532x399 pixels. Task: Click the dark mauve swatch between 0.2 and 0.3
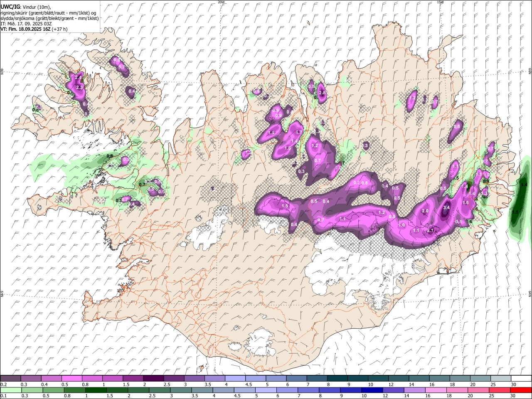(11, 379)
